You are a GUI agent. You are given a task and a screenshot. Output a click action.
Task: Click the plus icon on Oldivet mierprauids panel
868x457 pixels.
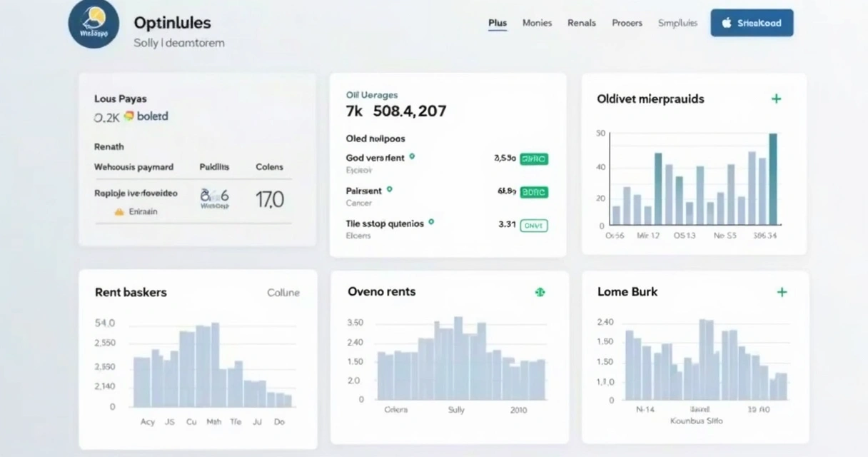tap(776, 99)
